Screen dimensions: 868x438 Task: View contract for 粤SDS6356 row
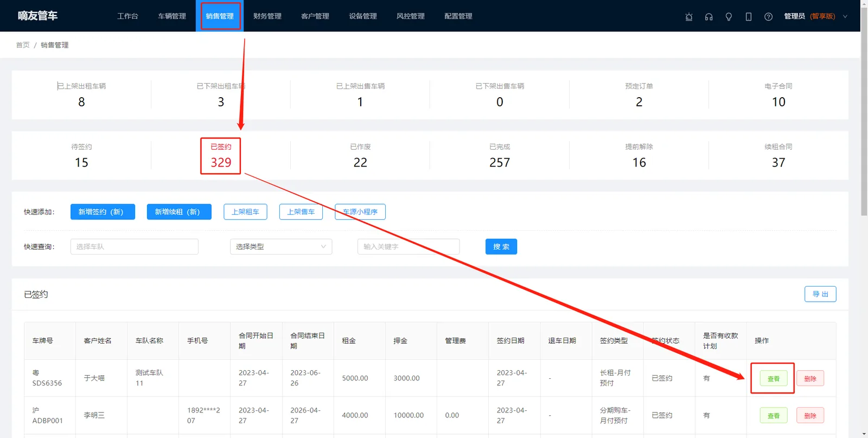pos(774,378)
